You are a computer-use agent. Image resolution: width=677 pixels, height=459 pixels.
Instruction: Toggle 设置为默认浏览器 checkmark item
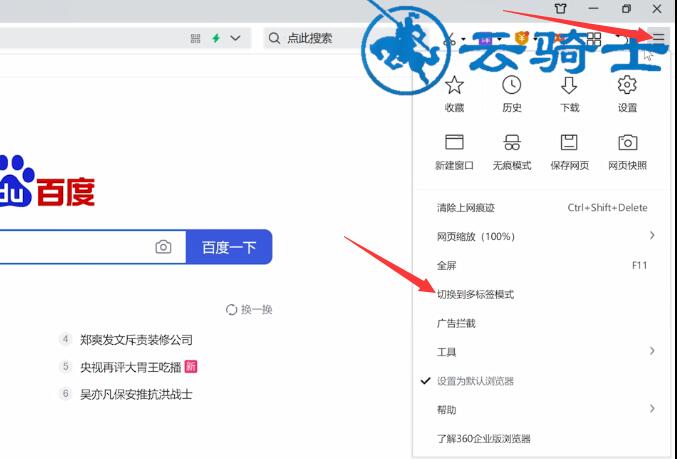(x=542, y=381)
